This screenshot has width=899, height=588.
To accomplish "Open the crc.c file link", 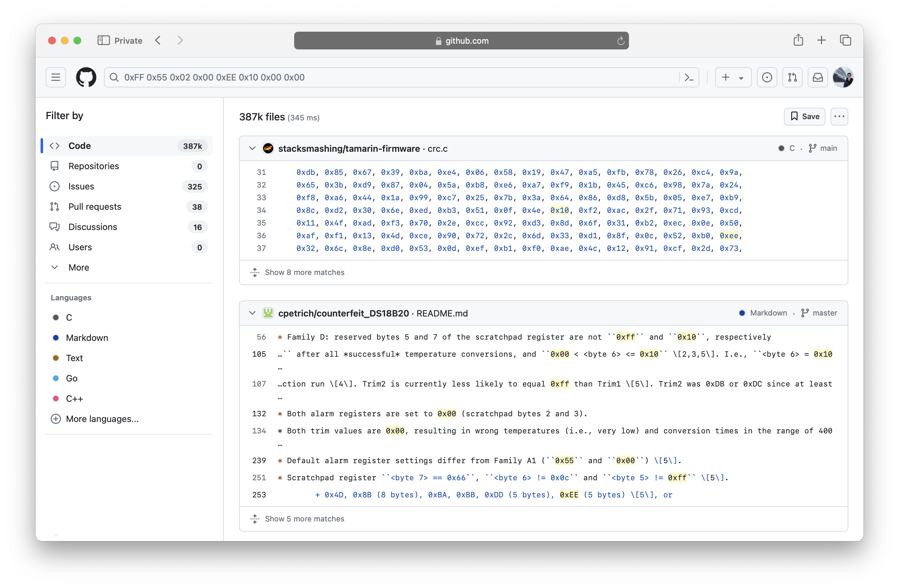I will click(437, 149).
